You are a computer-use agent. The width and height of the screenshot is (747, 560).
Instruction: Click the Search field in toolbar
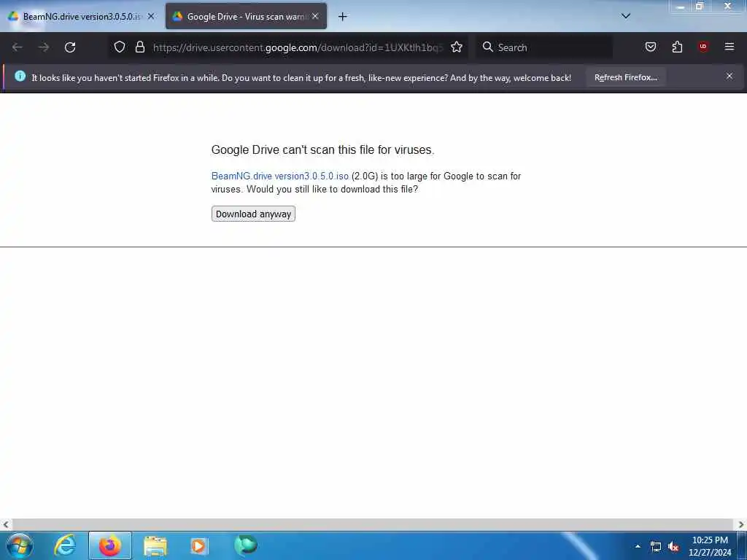coord(544,47)
